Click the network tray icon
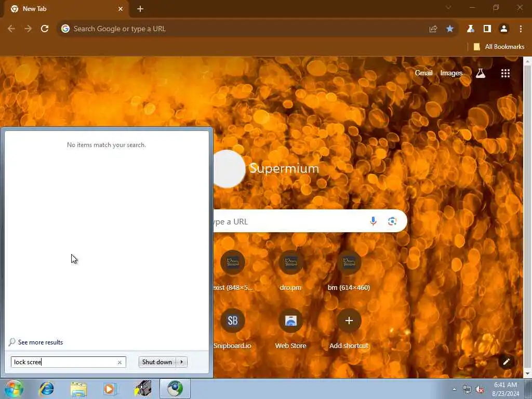This screenshot has width=532, height=399. [x=467, y=390]
